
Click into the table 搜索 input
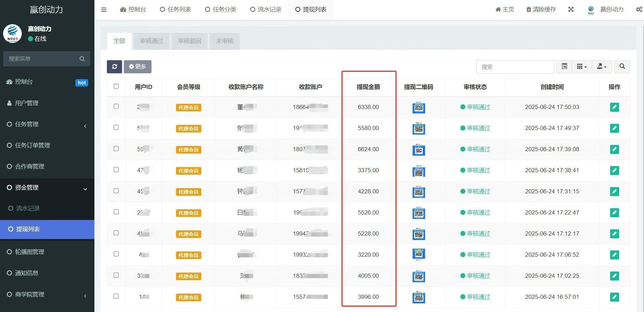pyautogui.click(x=515, y=67)
